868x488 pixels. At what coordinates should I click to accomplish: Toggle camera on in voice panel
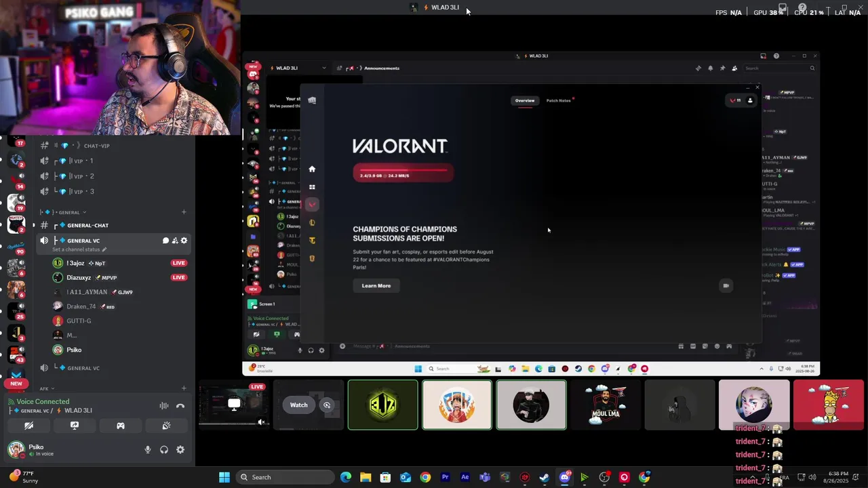(28, 426)
